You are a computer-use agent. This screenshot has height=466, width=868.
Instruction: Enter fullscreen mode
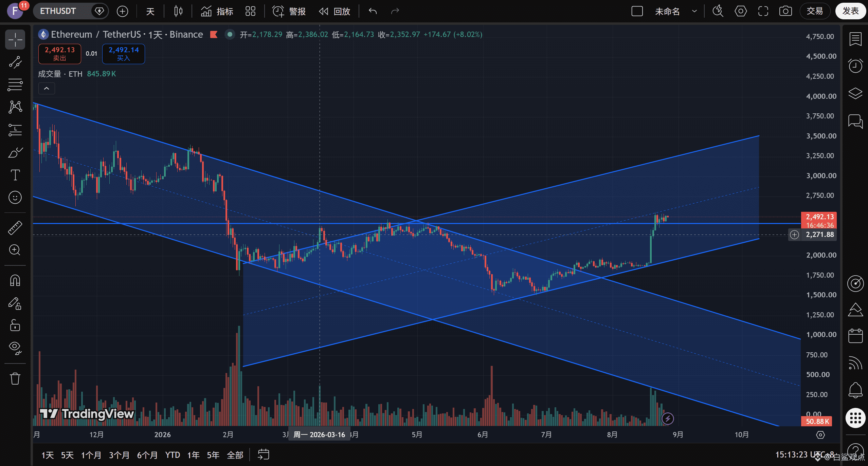click(x=763, y=11)
